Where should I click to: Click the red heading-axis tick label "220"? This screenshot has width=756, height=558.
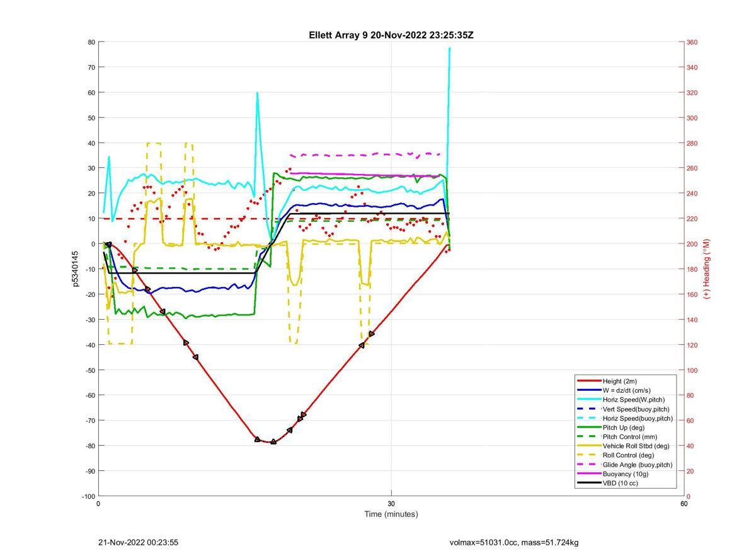[x=692, y=219]
